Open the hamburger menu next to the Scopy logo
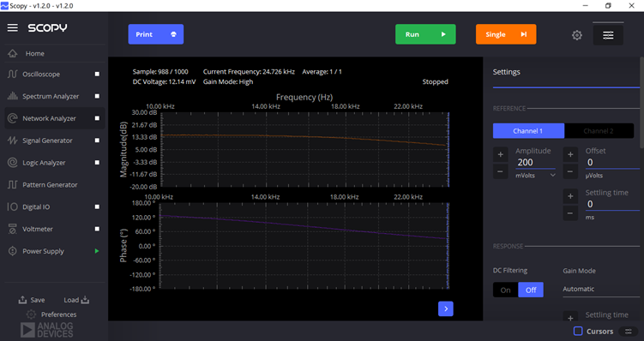 [x=13, y=27]
